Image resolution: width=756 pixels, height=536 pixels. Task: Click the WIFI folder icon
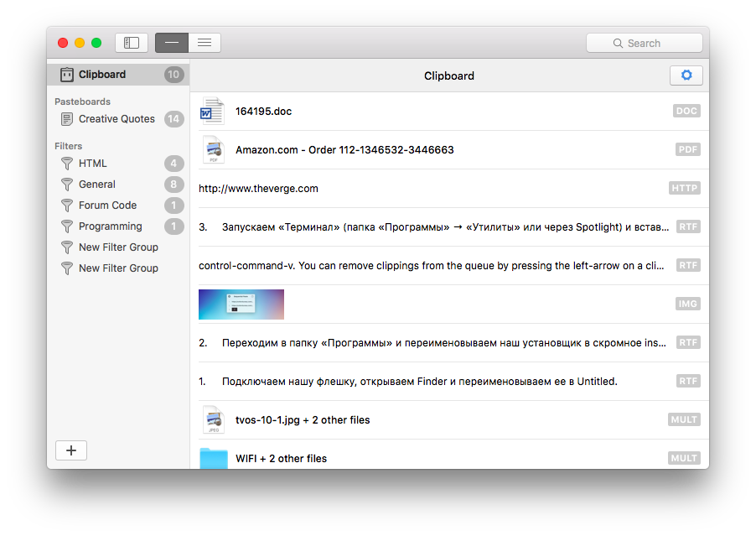point(213,458)
